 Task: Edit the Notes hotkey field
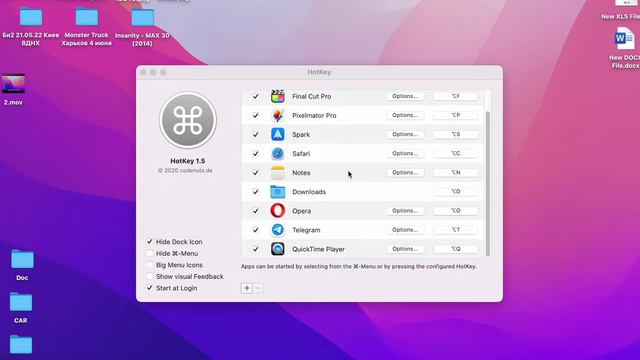[456, 173]
